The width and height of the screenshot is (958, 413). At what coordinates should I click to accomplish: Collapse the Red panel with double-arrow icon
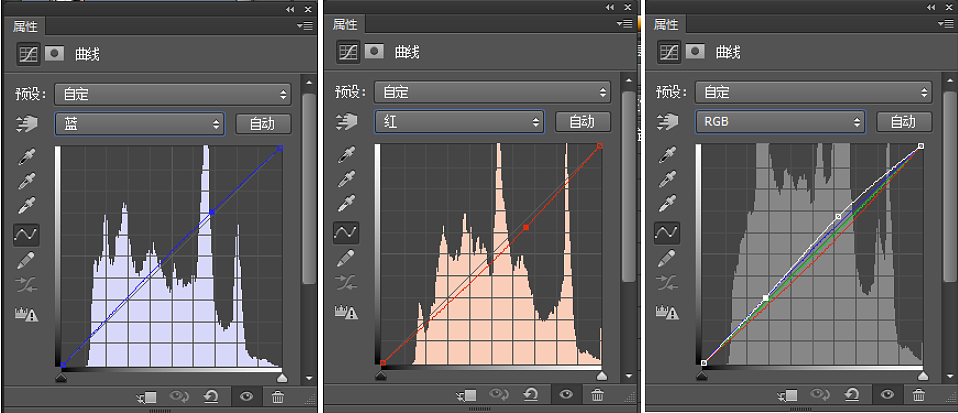pos(610,7)
